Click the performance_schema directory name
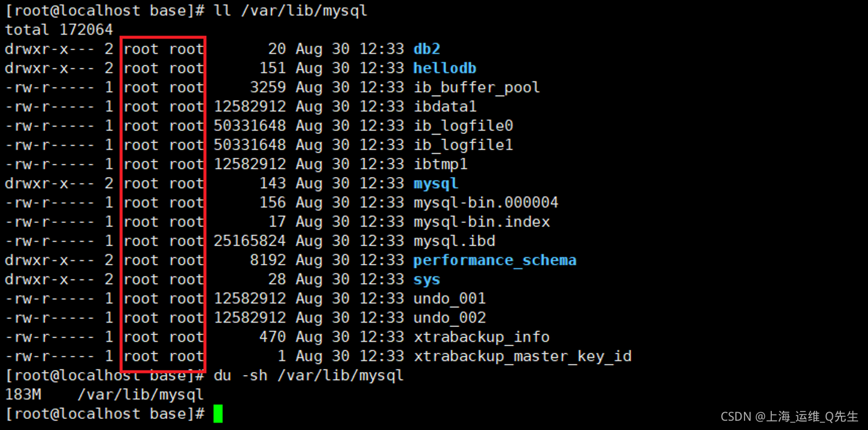This screenshot has height=430, width=868. coord(495,260)
